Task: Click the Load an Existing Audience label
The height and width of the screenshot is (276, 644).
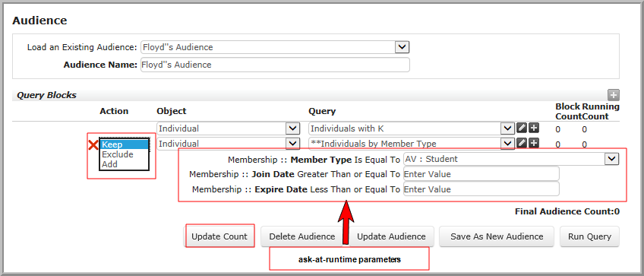Action: coord(82,47)
